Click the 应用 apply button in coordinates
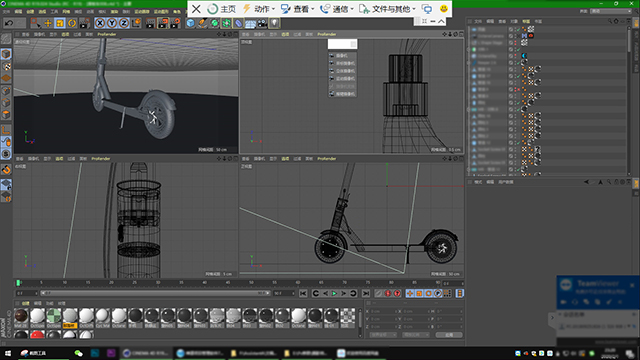 pyautogui.click(x=449, y=335)
